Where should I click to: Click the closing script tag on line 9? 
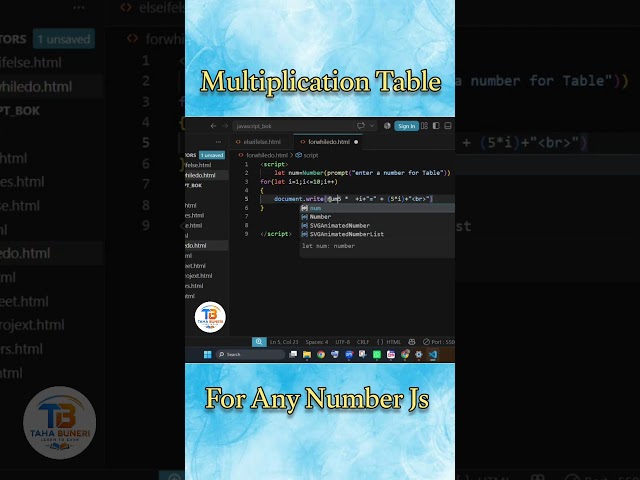point(276,234)
